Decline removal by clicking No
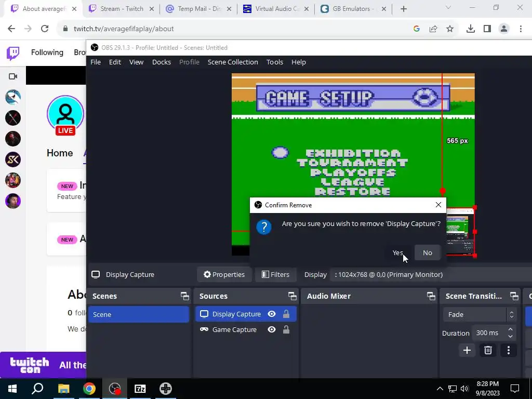This screenshot has width=532, height=399. pos(428,253)
